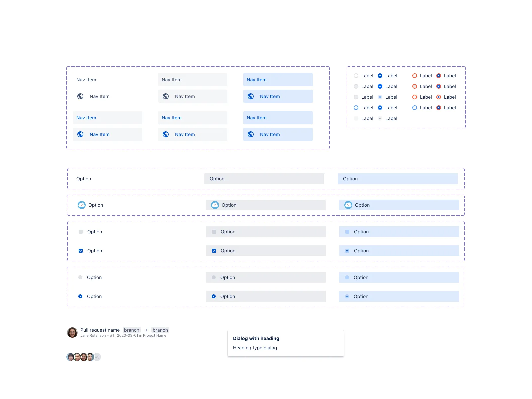Click the cloud avatar icon in the plain Option row
This screenshot has width=532, height=399.
pyautogui.click(x=81, y=205)
